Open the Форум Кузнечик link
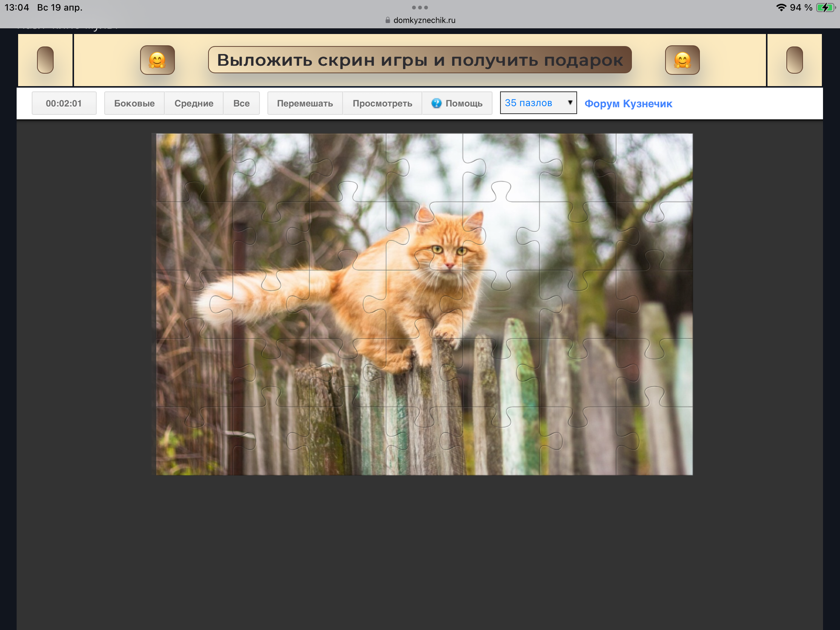This screenshot has width=840, height=630. coord(628,103)
